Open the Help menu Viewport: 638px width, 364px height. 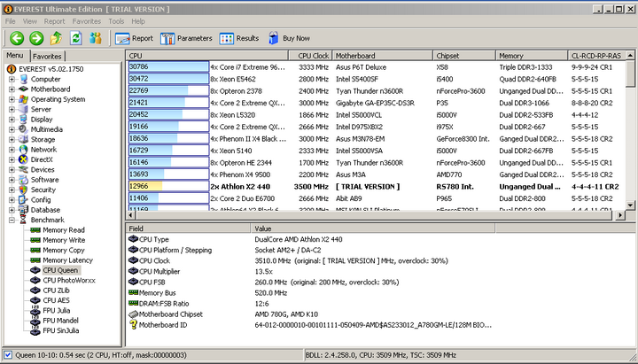point(138,21)
